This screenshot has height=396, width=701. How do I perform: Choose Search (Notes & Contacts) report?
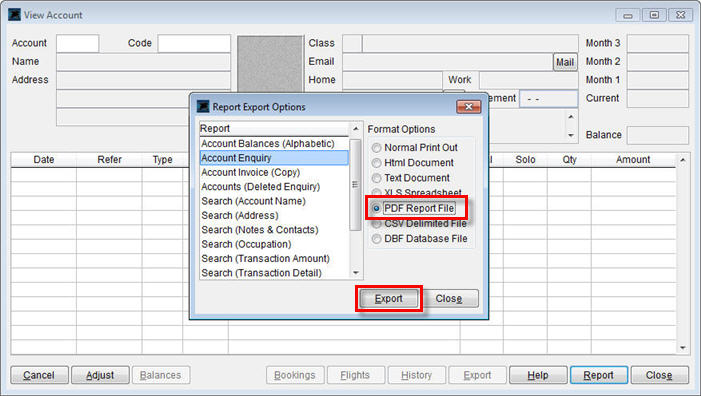point(274,229)
